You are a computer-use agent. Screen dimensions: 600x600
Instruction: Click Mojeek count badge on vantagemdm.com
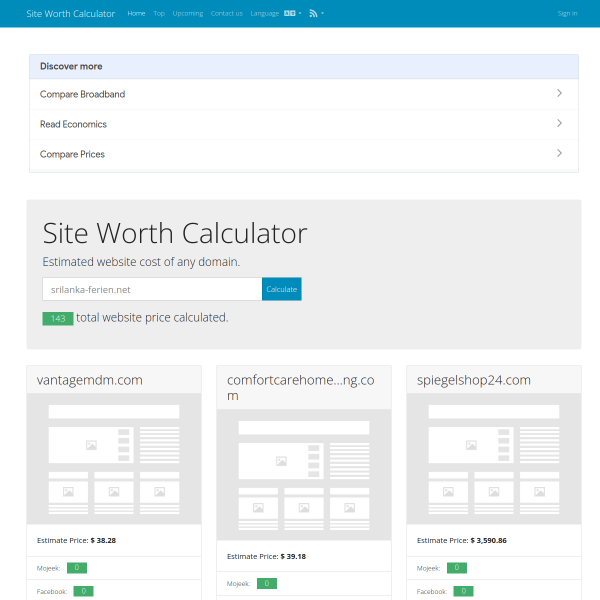point(77,568)
